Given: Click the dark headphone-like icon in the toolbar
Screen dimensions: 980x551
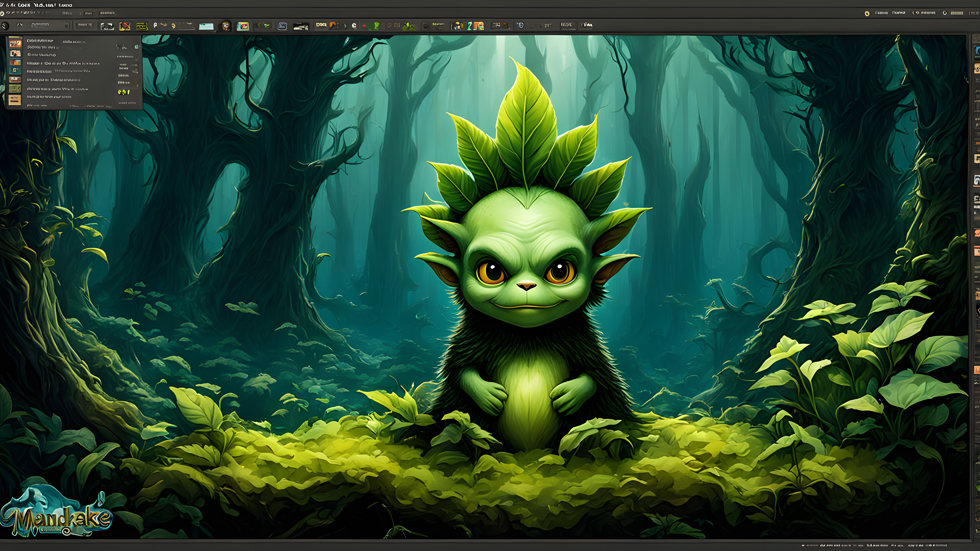Looking at the screenshot, I should pyautogui.click(x=426, y=26).
